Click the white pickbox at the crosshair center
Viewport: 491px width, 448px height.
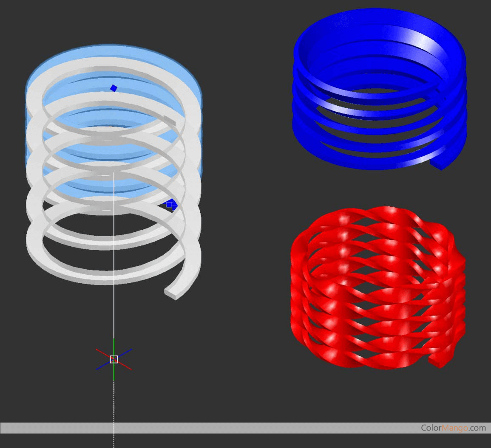click(x=114, y=360)
